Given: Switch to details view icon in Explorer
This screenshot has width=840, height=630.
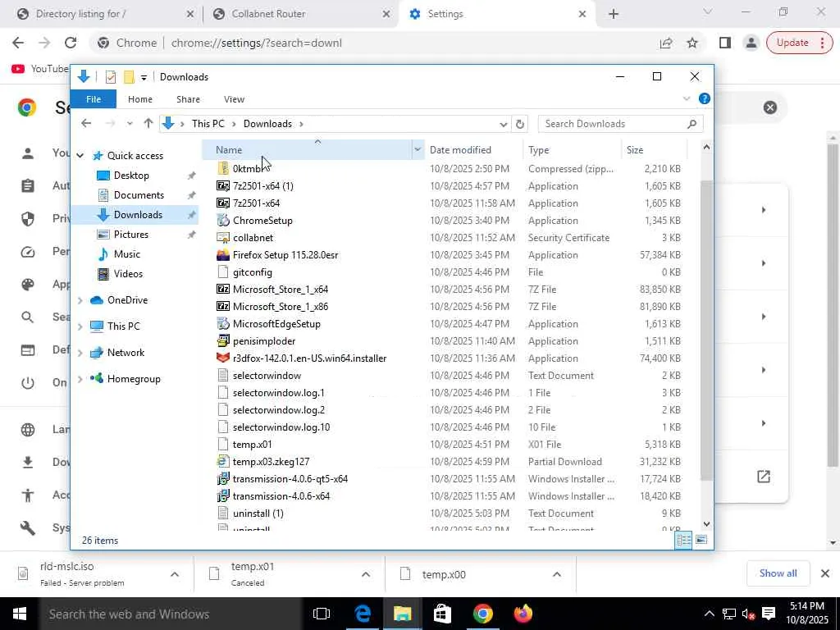Looking at the screenshot, I should [683, 540].
